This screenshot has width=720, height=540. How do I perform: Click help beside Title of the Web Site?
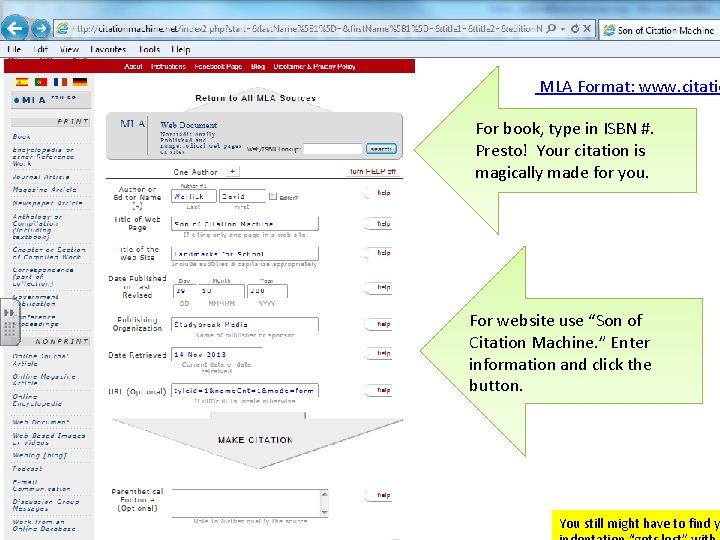click(x=380, y=253)
